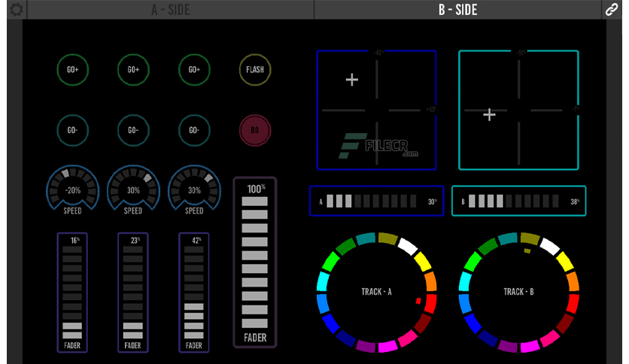The image size is (629, 364).
Task: Pick teal on the Track A color wheel
Action: pos(366,238)
